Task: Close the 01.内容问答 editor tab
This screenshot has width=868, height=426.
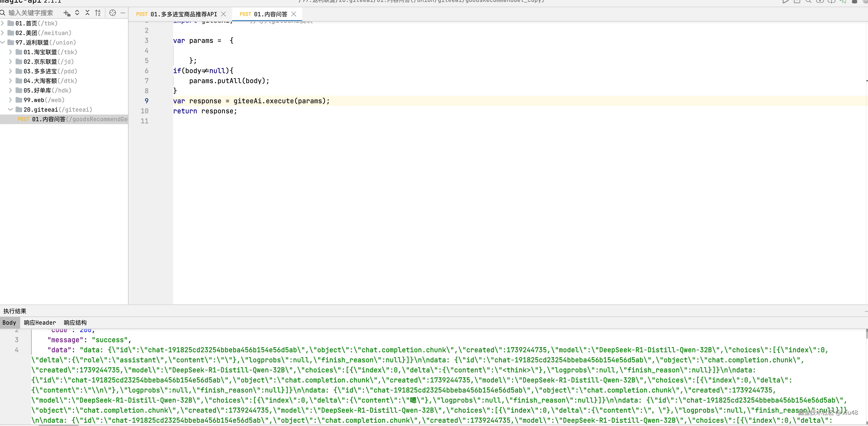Action: pyautogui.click(x=294, y=14)
